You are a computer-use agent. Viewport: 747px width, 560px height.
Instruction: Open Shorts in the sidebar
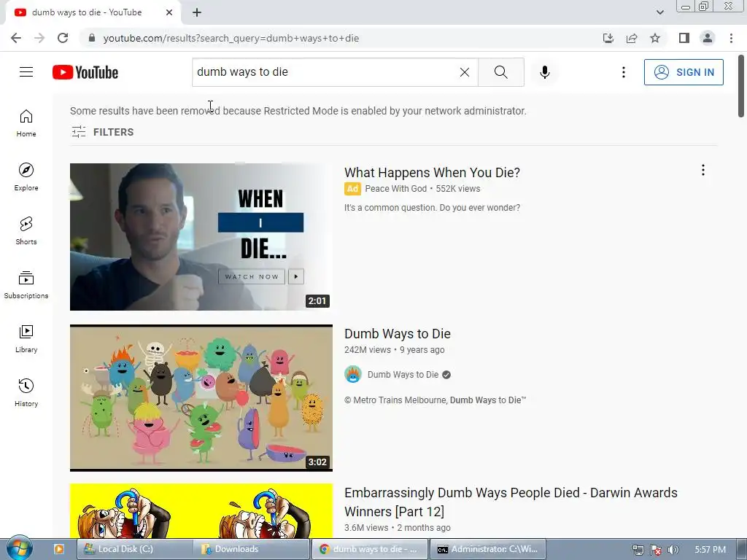(x=26, y=231)
